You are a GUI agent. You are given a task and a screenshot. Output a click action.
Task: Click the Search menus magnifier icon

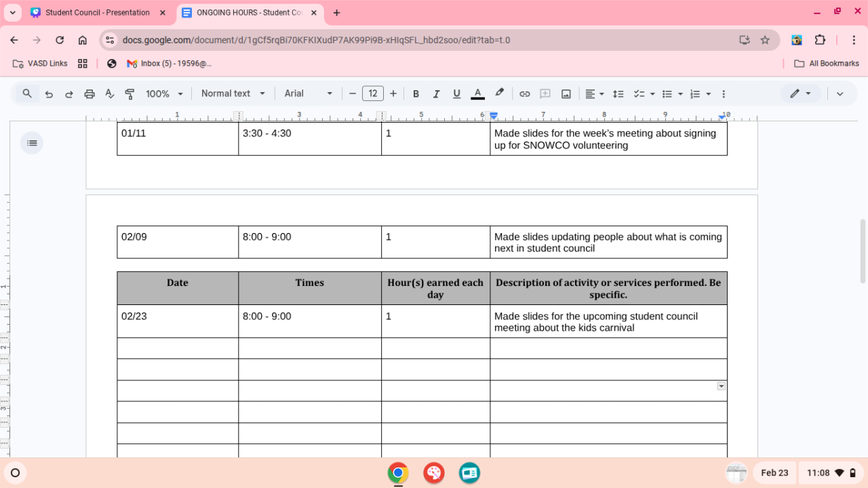tap(27, 94)
